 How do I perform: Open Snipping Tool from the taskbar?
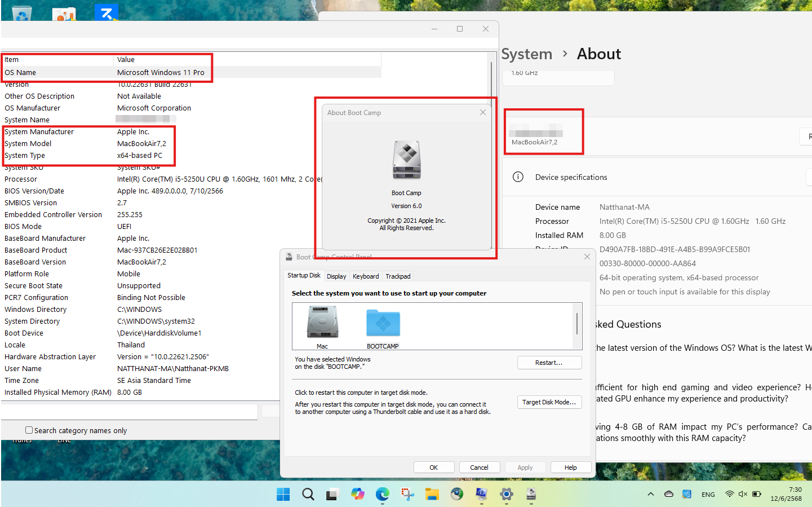point(407,495)
